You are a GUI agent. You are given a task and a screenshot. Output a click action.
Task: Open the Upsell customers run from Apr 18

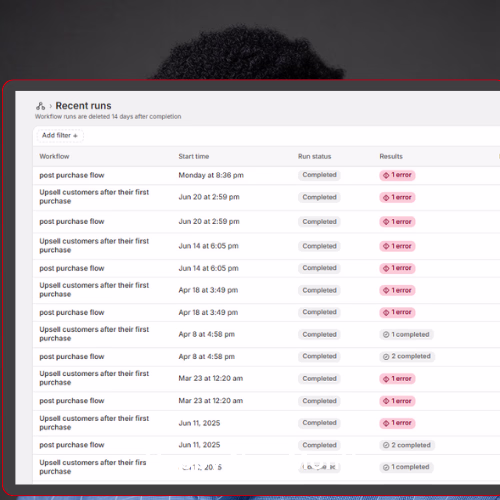[x=94, y=290]
